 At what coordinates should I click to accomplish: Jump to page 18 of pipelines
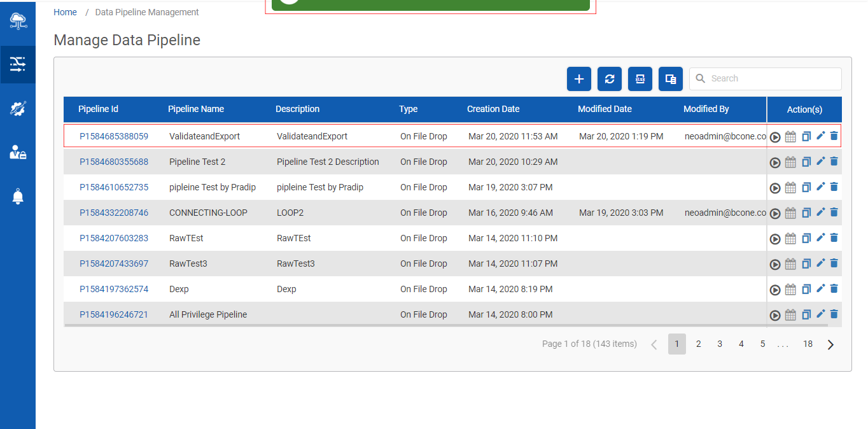click(808, 344)
